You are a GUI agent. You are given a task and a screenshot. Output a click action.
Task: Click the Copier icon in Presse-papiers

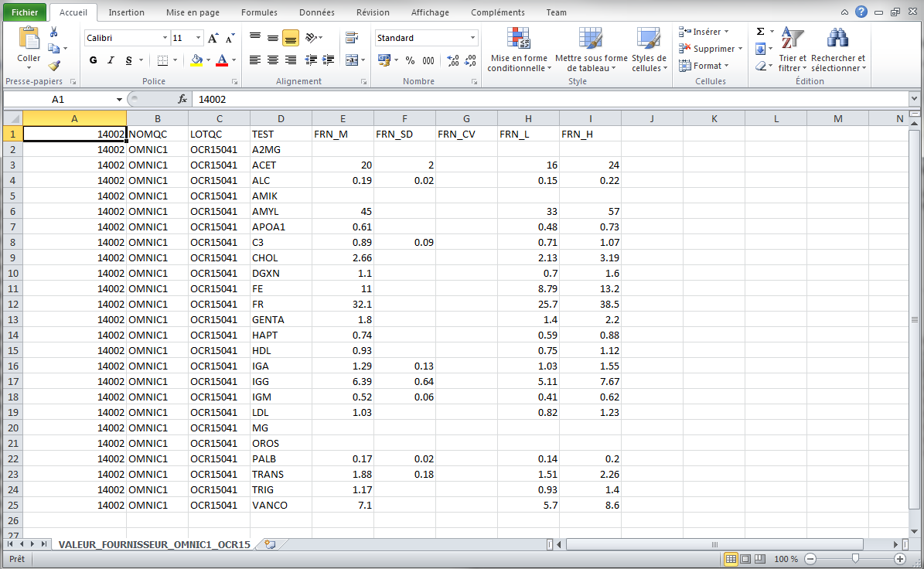[53, 48]
